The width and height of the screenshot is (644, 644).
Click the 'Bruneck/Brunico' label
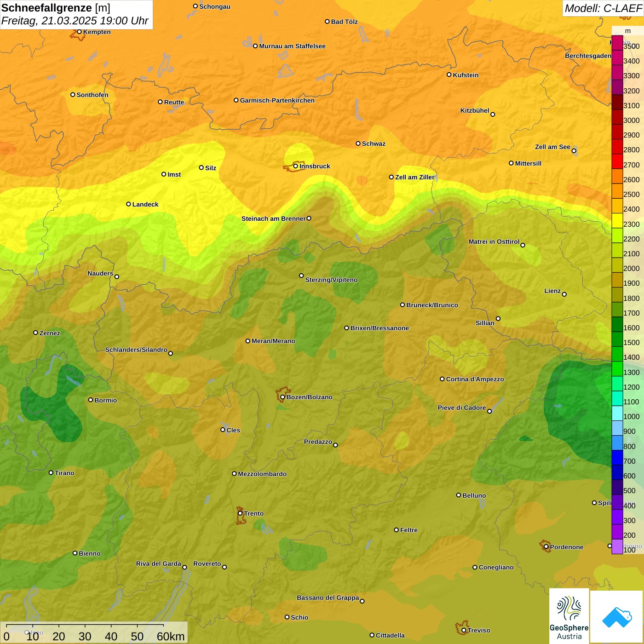pyautogui.click(x=432, y=305)
